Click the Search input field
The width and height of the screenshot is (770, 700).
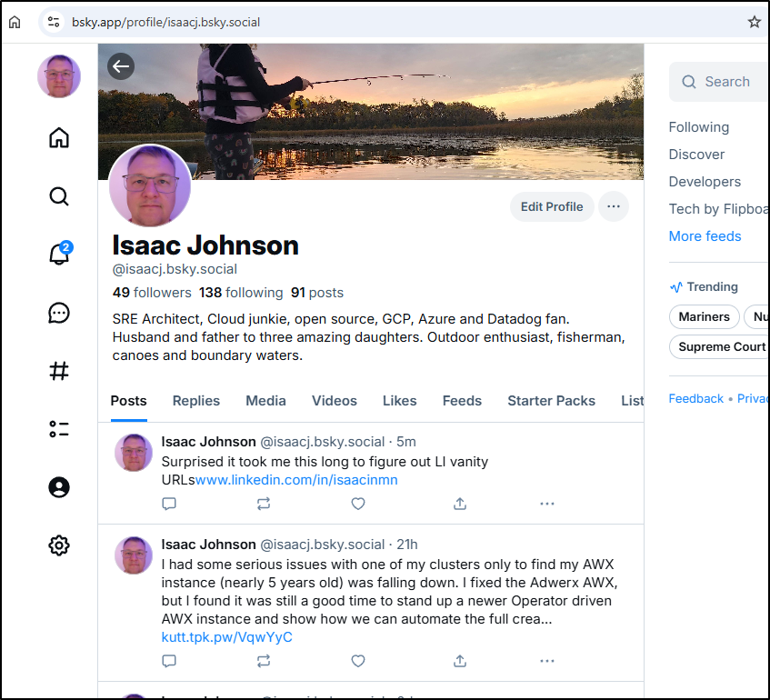(x=727, y=82)
